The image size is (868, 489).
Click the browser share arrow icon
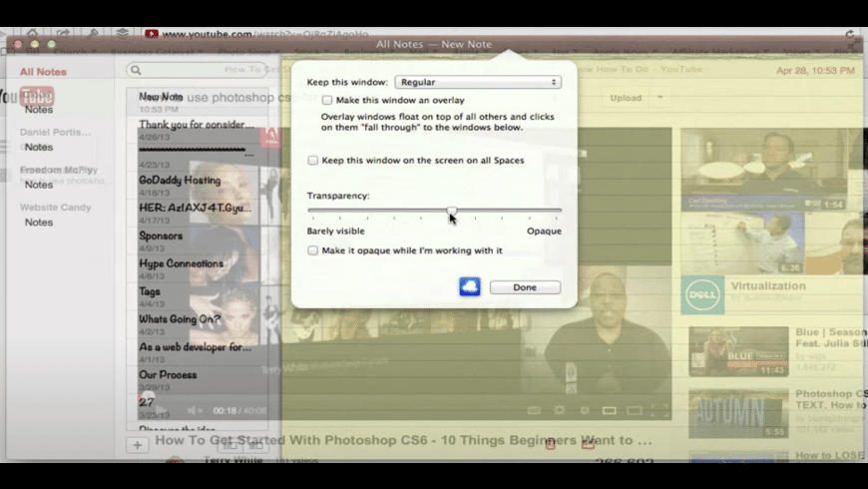[x=63, y=33]
